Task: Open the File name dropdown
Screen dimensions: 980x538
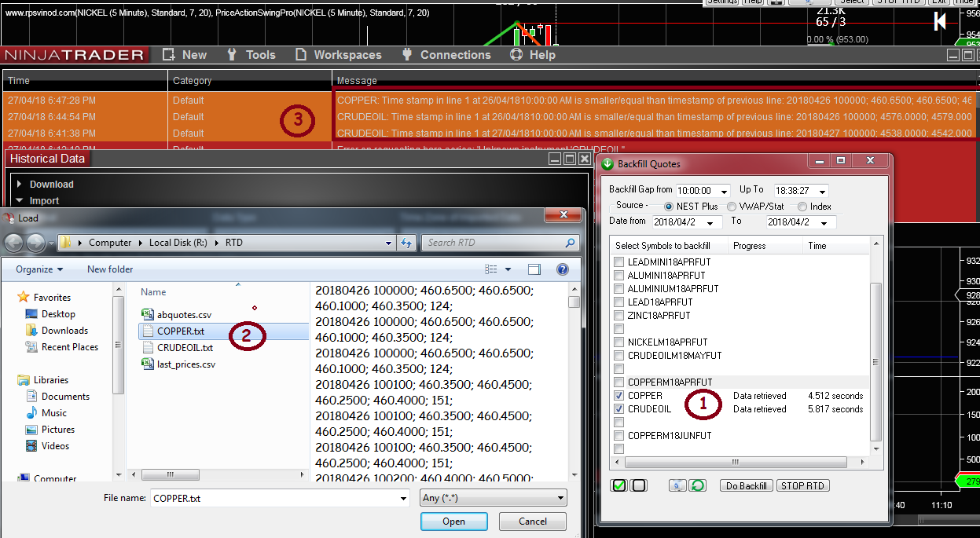Action: (x=403, y=498)
